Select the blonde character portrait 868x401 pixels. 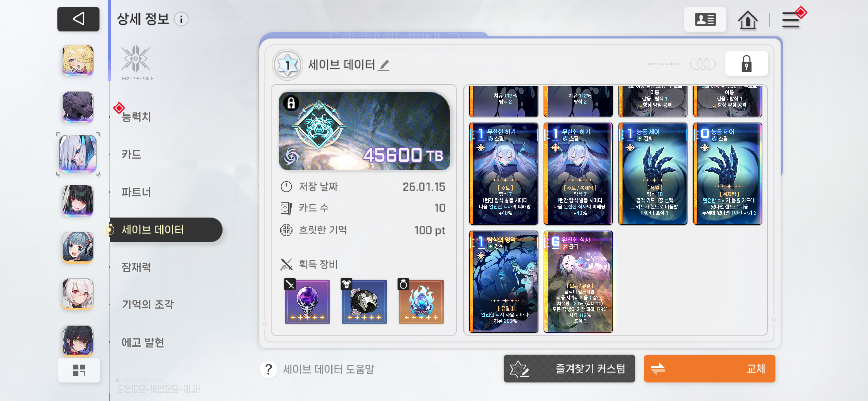(x=78, y=60)
